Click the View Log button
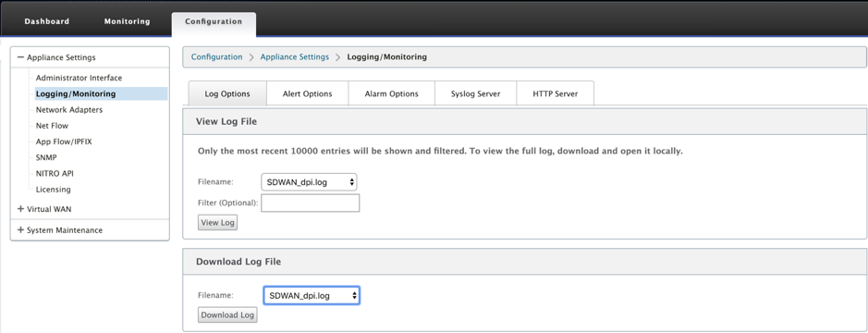This screenshot has width=868, height=333. (217, 222)
